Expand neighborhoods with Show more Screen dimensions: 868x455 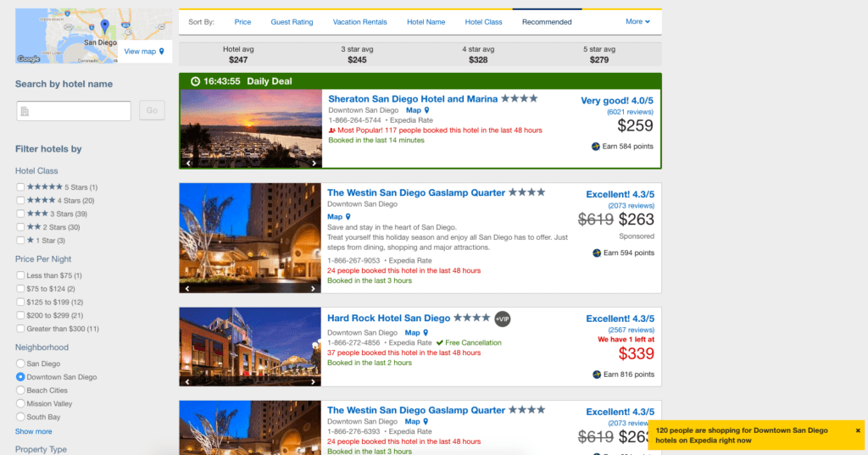33,431
